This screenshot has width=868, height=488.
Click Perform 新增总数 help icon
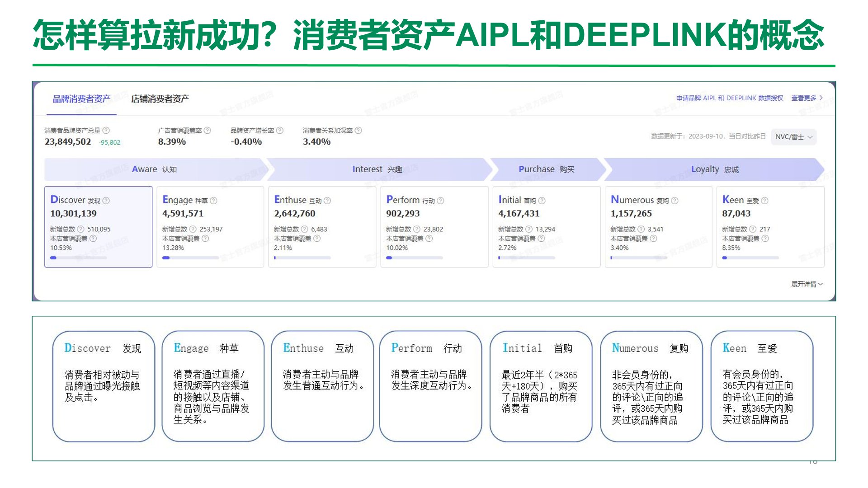click(x=417, y=230)
